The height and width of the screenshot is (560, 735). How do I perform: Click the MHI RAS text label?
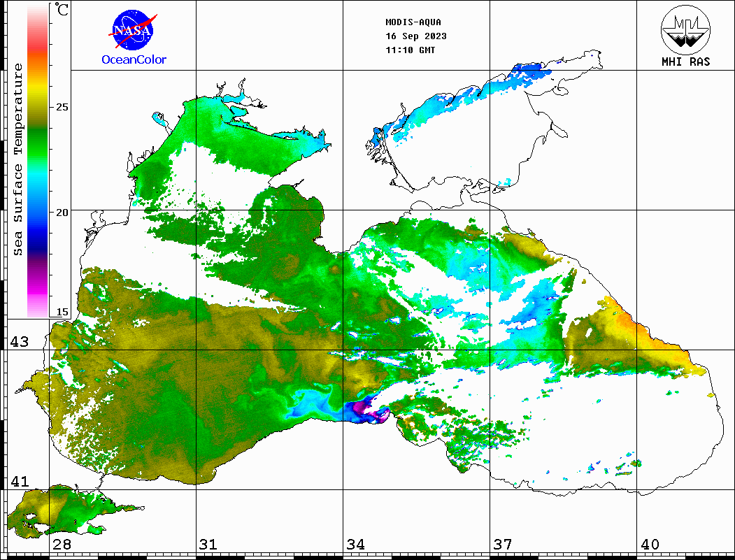coord(686,62)
